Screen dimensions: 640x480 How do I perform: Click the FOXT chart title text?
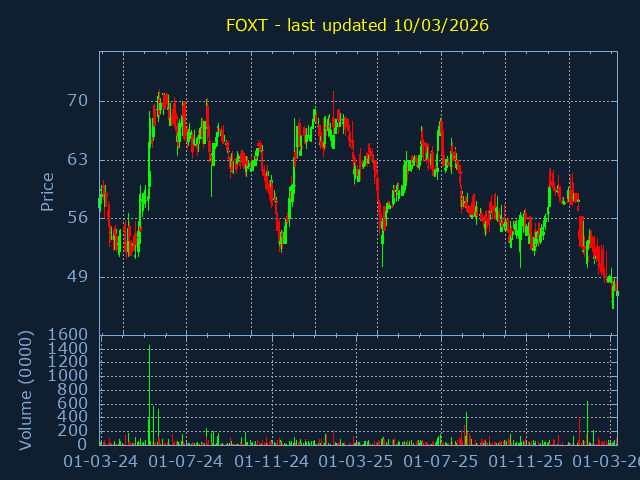point(357,25)
